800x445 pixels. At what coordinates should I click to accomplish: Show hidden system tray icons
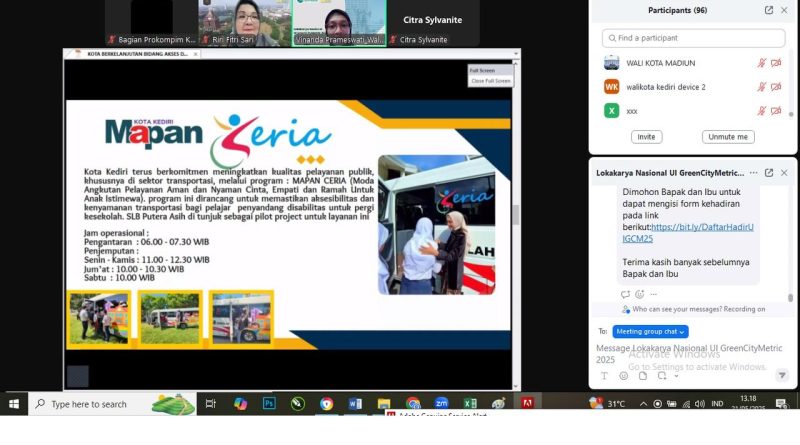click(x=643, y=404)
